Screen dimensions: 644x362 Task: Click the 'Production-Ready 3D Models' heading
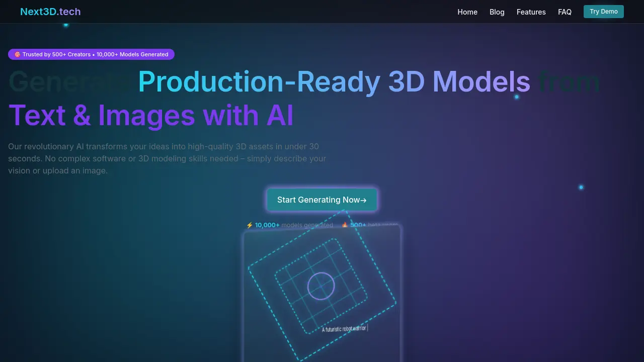point(334,81)
